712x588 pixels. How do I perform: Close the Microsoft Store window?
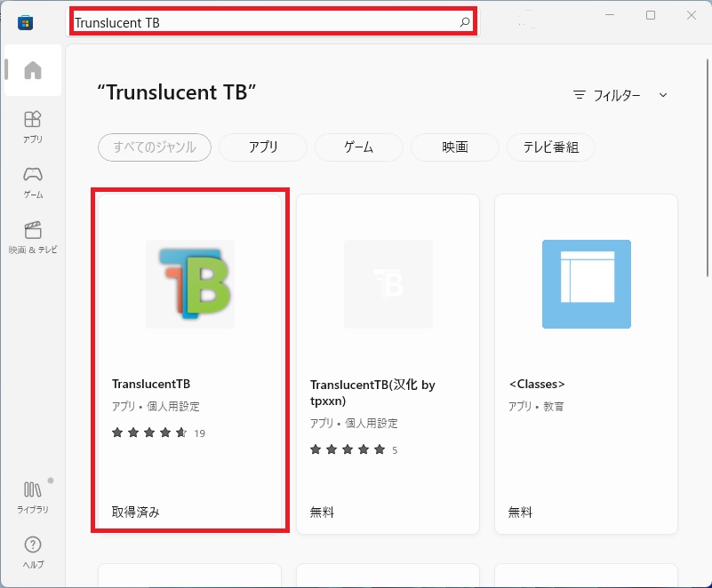(692, 15)
